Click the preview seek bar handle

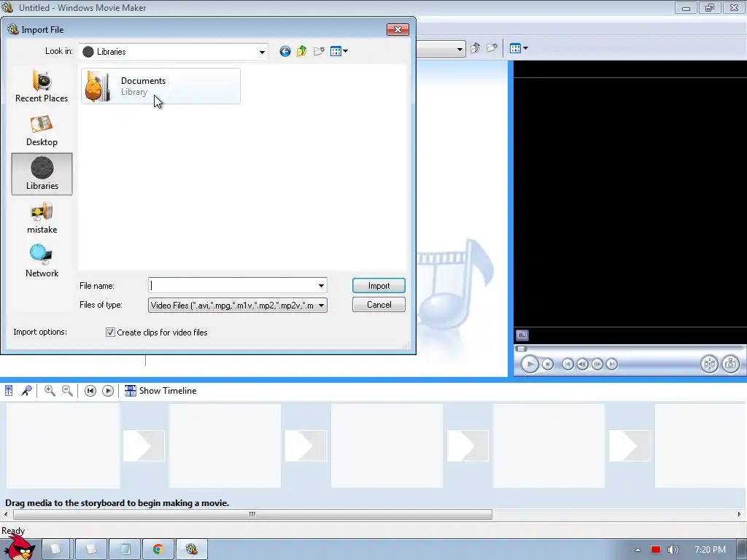[521, 349]
